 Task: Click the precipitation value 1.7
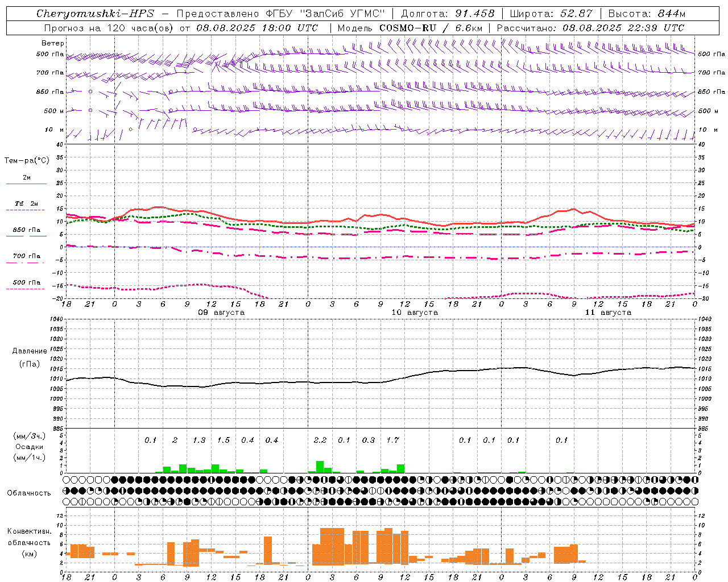392,440
